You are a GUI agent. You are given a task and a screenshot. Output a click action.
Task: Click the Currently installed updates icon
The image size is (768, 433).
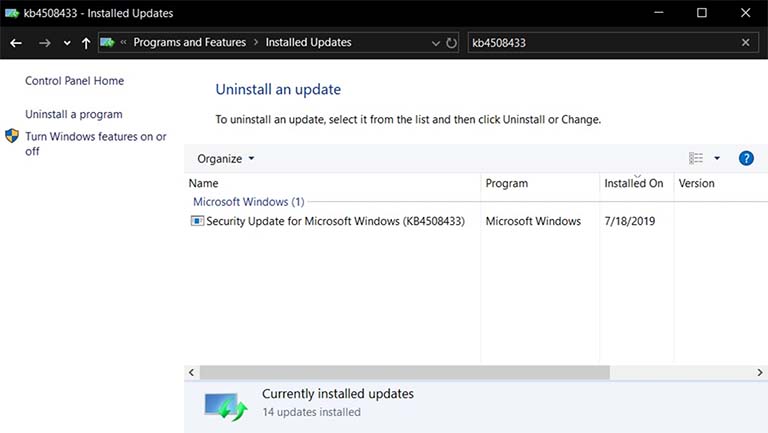(226, 407)
